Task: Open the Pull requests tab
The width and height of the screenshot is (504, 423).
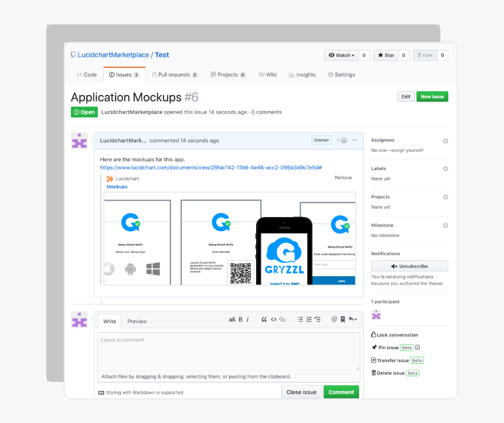Action: (175, 75)
